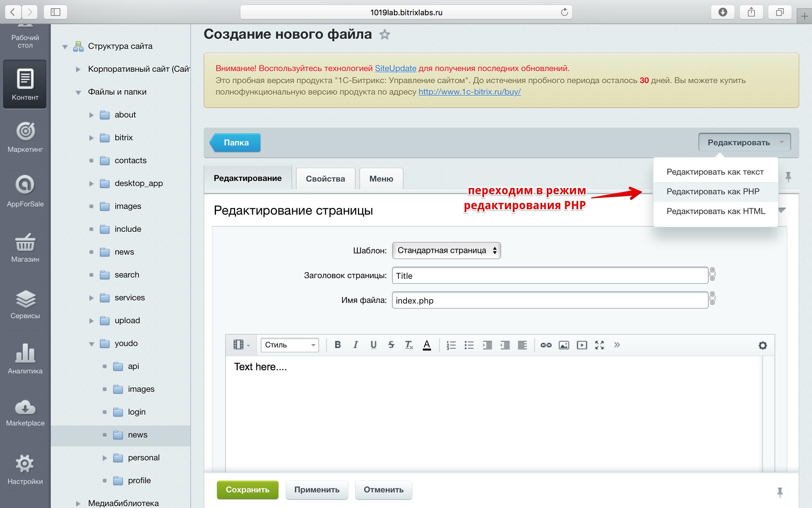812x508 pixels.
Task: Pin the tabs panel with pin icon
Action: coord(788,177)
